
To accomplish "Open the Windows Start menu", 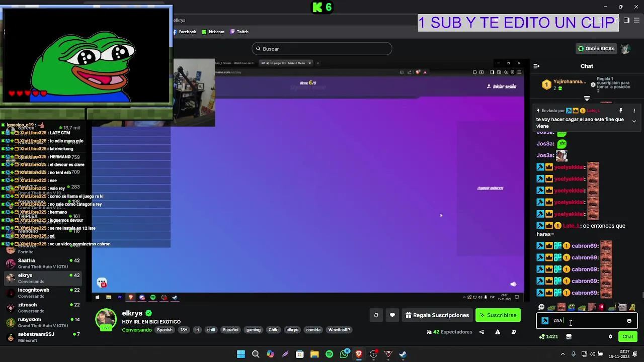I will pos(241,354).
